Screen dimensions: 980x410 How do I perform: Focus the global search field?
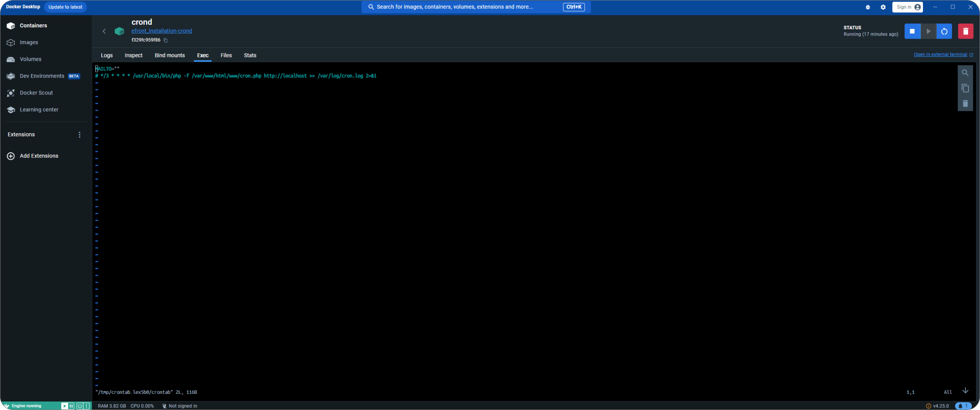pos(476,7)
